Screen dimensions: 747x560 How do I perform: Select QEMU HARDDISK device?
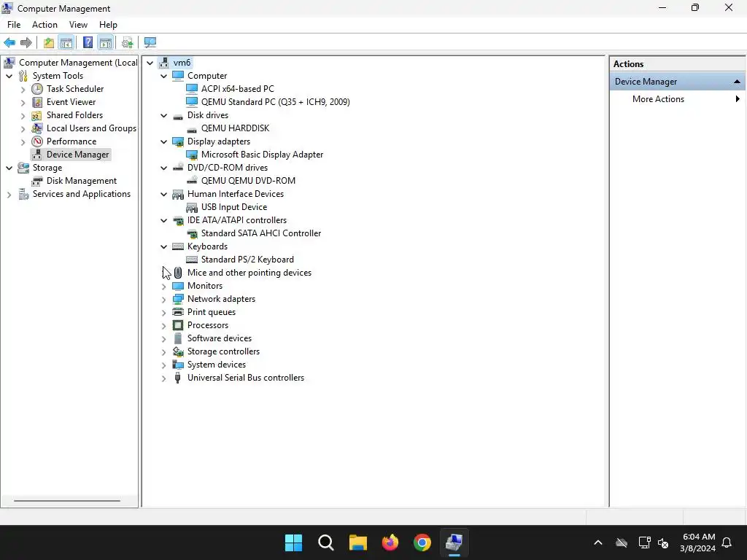point(235,128)
